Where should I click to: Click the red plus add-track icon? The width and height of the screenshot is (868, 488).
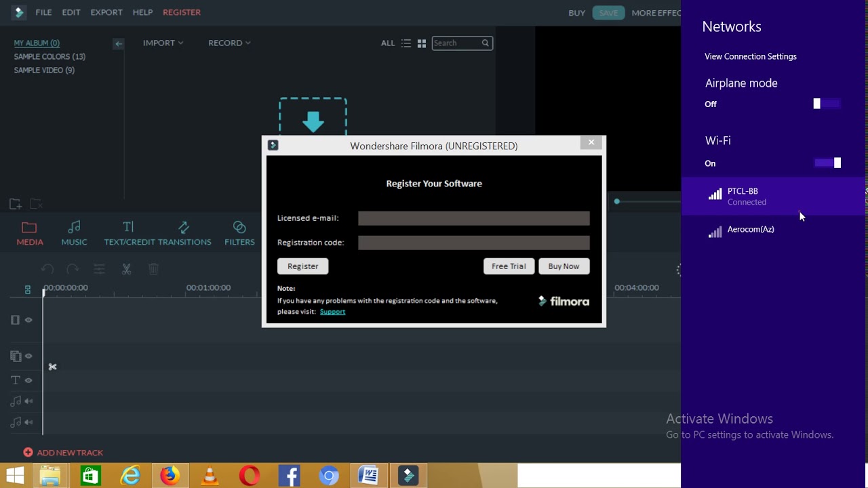click(x=28, y=452)
